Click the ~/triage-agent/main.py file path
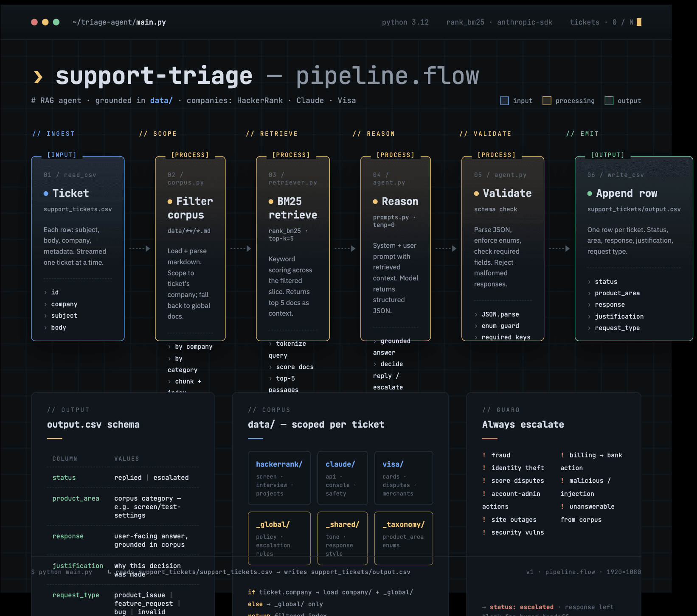The image size is (697, 616). [x=119, y=22]
